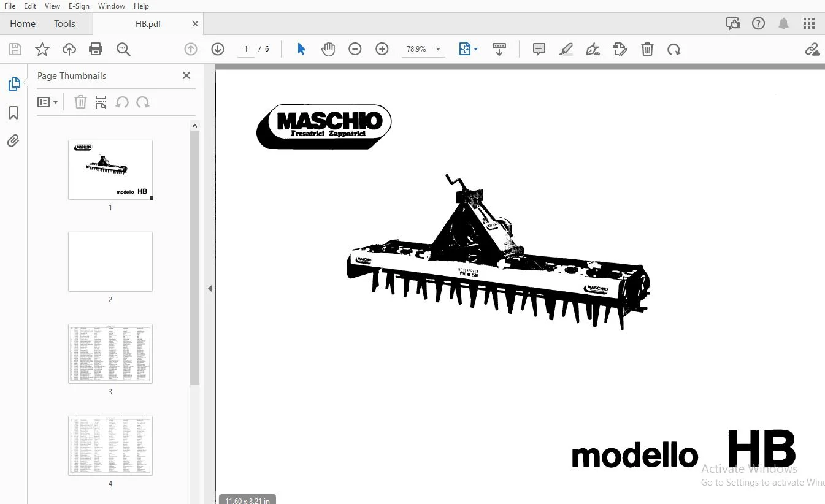The height and width of the screenshot is (504, 825).
Task: Bookmark this file with the star icon
Action: click(42, 49)
